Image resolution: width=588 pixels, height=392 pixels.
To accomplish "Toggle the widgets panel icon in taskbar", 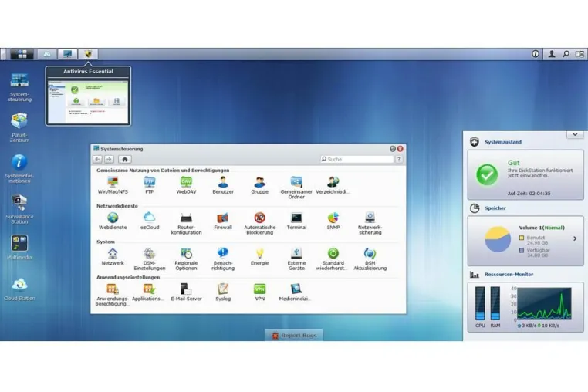I will (x=580, y=54).
